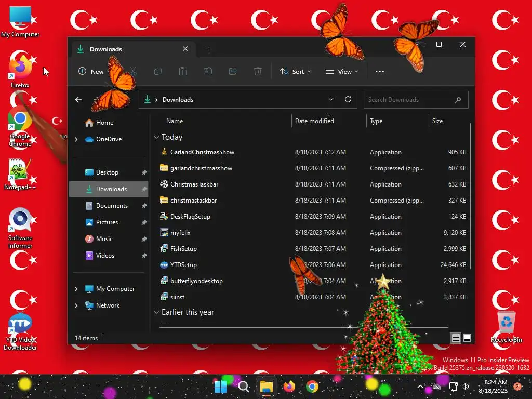The image size is (532, 399).
Task: Add a new tab
Action: pyautogui.click(x=209, y=49)
